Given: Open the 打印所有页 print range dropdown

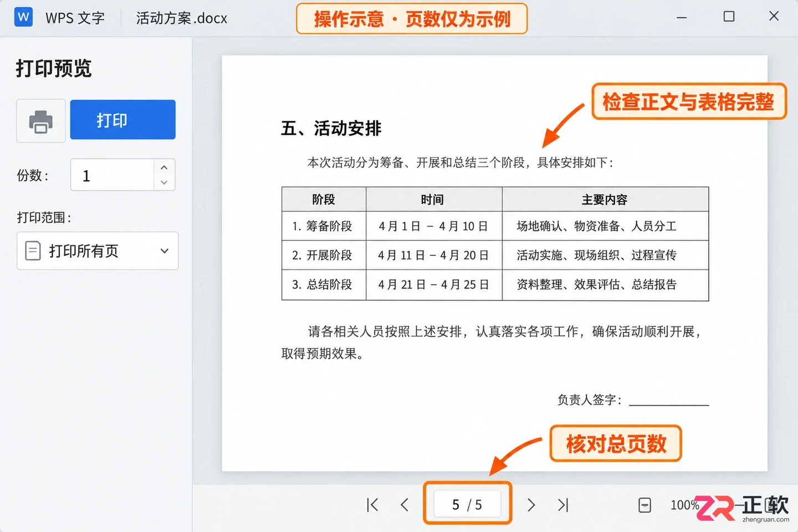Looking at the screenshot, I should [x=98, y=251].
